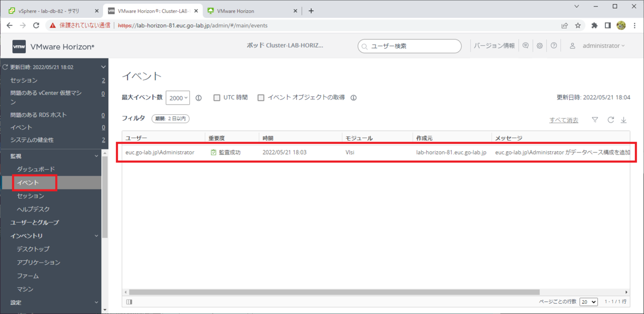Select イベント under 監視 in sidebar
The image size is (644, 314).
point(28,182)
